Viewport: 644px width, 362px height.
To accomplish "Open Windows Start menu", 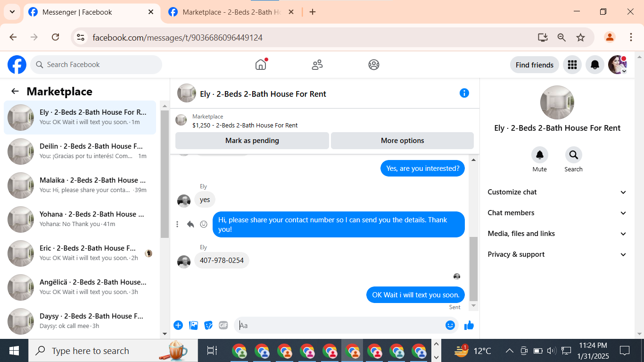I will (x=14, y=351).
